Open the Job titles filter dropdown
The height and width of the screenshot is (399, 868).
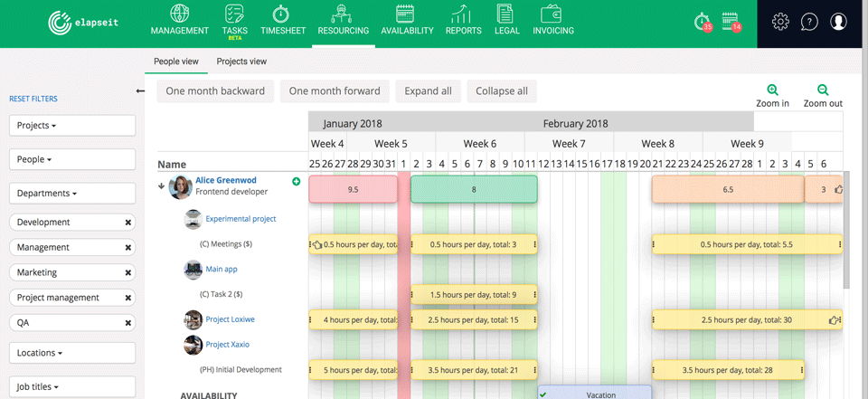(x=72, y=387)
